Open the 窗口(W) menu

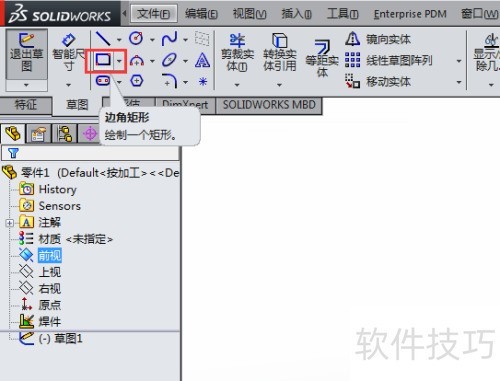480,14
